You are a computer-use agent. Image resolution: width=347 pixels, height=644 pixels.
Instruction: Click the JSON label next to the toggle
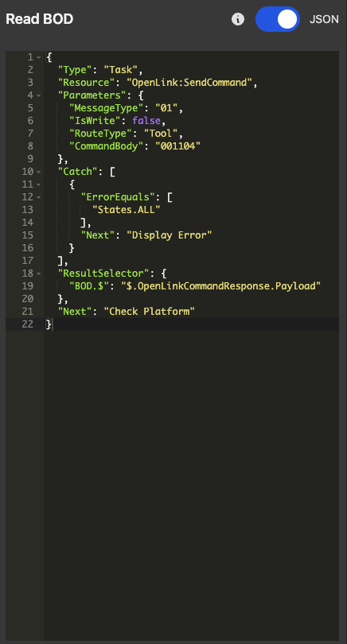click(x=324, y=19)
